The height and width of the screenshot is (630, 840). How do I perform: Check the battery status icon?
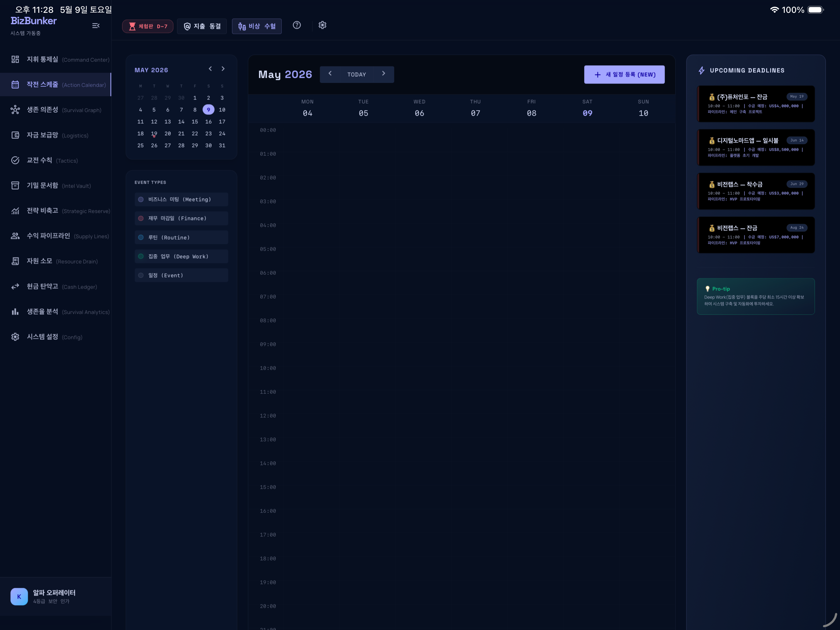815,9
